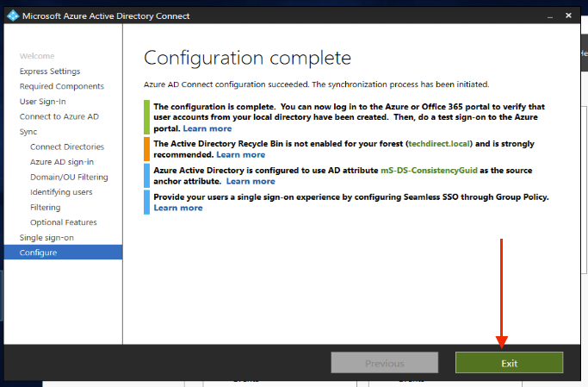Click the Configuration complete heading
This screenshot has height=387, width=588.
point(247,59)
